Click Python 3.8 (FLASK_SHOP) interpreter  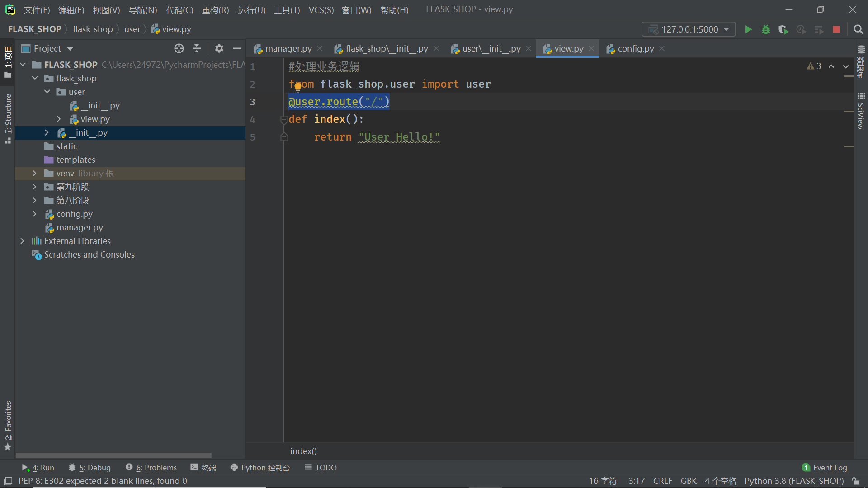click(794, 481)
